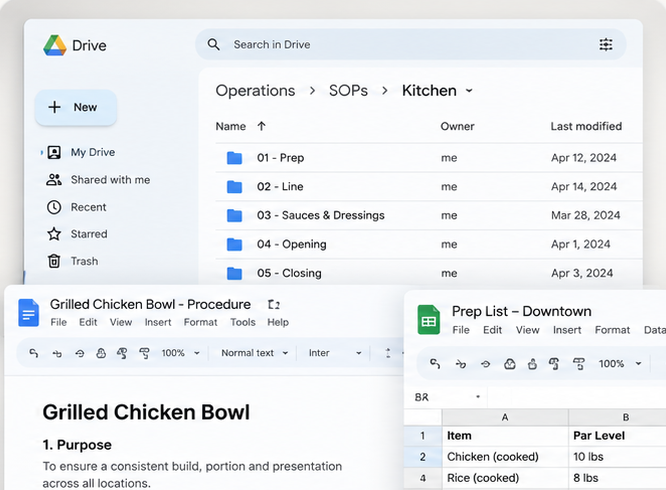Select the 03 - Sauces & Dressings folder icon
The height and width of the screenshot is (490, 666).
click(x=234, y=216)
